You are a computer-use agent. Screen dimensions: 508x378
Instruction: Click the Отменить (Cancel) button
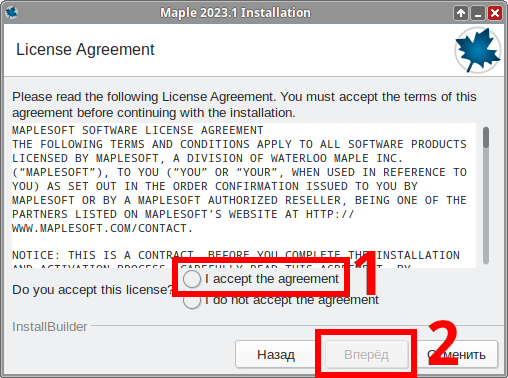pyautogui.click(x=458, y=355)
